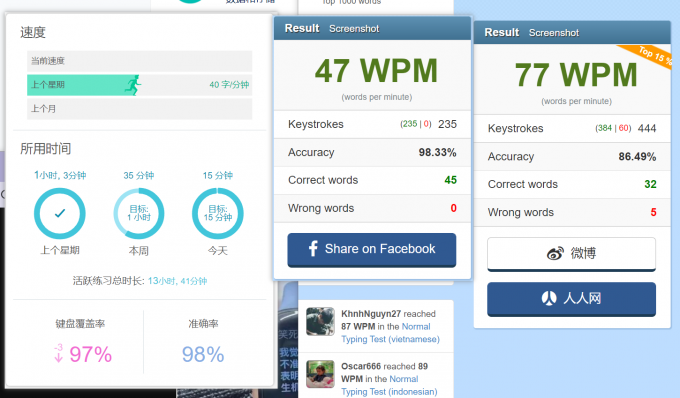The image size is (680, 398).
Task: Click the running figure icon on speed bar
Action: pos(134,85)
